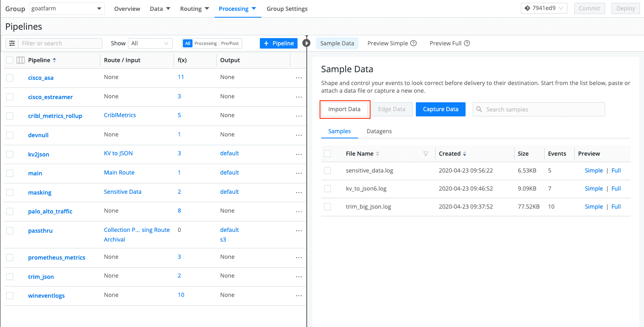This screenshot has width=644, height=327.
Task: Open filter options icon beside pipeline search
Action: [12, 43]
